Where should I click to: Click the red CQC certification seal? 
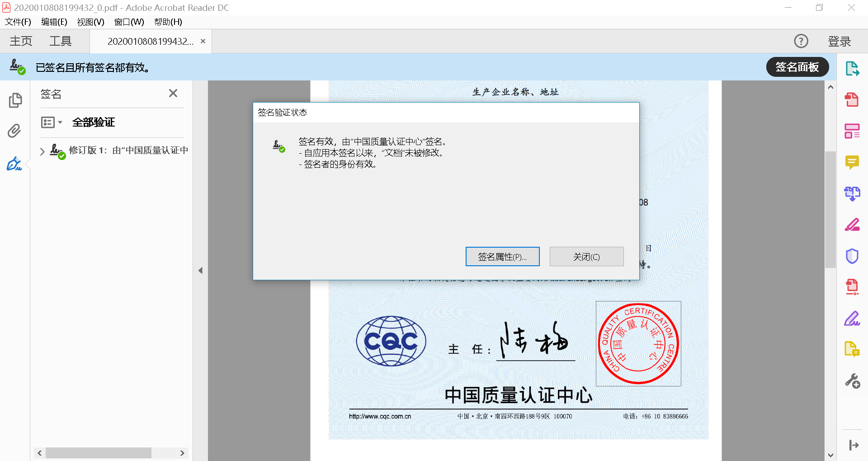pyautogui.click(x=638, y=343)
